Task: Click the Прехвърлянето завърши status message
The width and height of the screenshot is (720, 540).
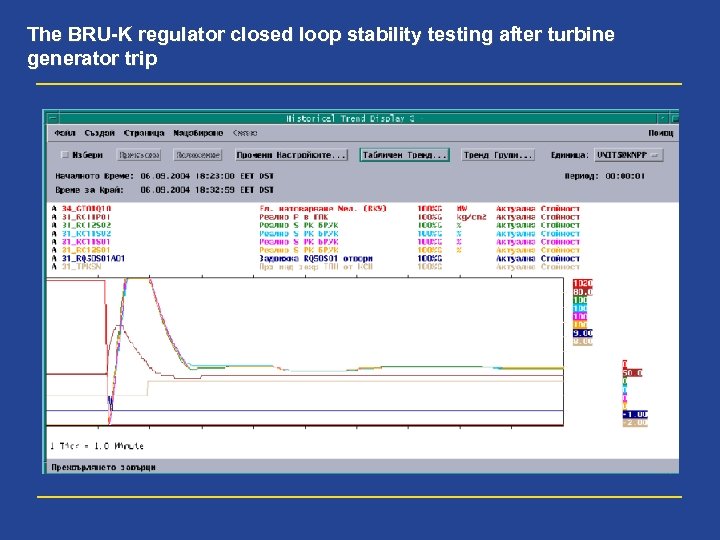Action: point(103,467)
